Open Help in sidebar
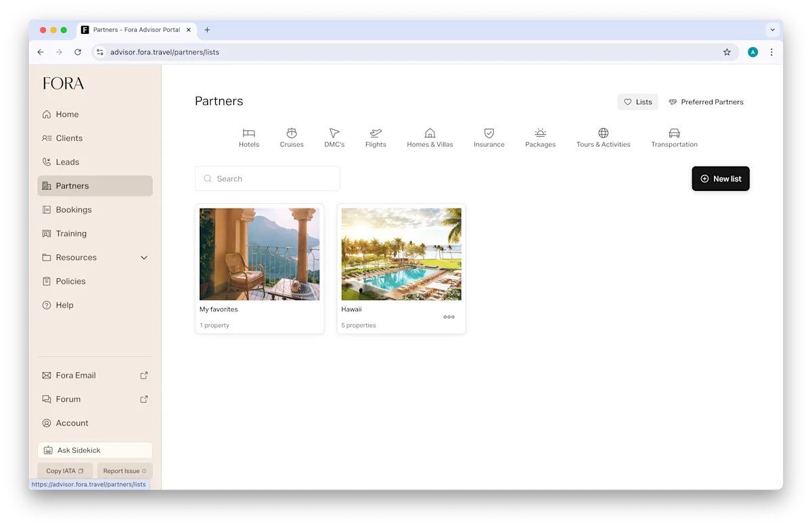 click(x=95, y=305)
